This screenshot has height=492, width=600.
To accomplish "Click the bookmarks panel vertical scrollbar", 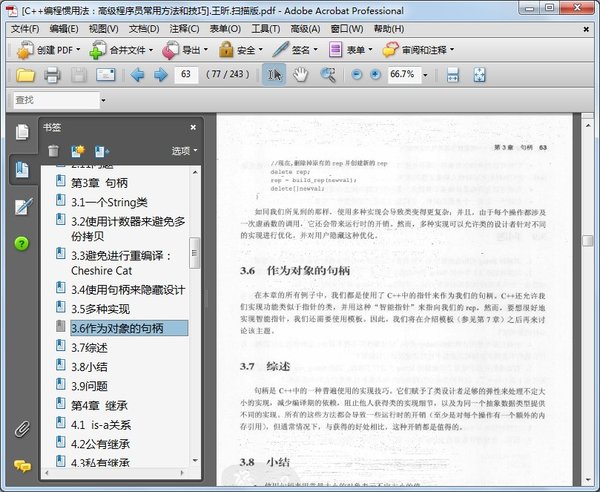I will tap(196, 300).
